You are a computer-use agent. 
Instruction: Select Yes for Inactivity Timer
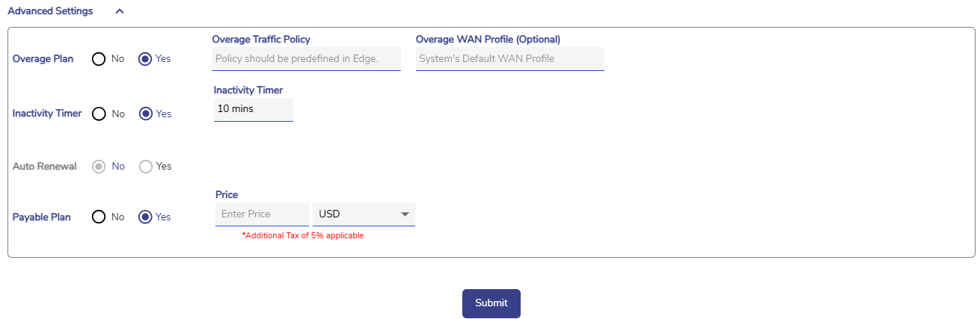coord(146,114)
